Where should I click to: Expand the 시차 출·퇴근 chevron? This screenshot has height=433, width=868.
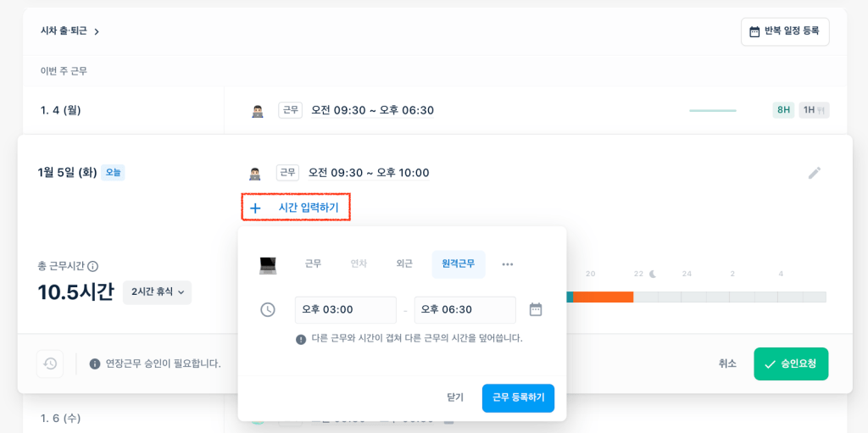97,31
